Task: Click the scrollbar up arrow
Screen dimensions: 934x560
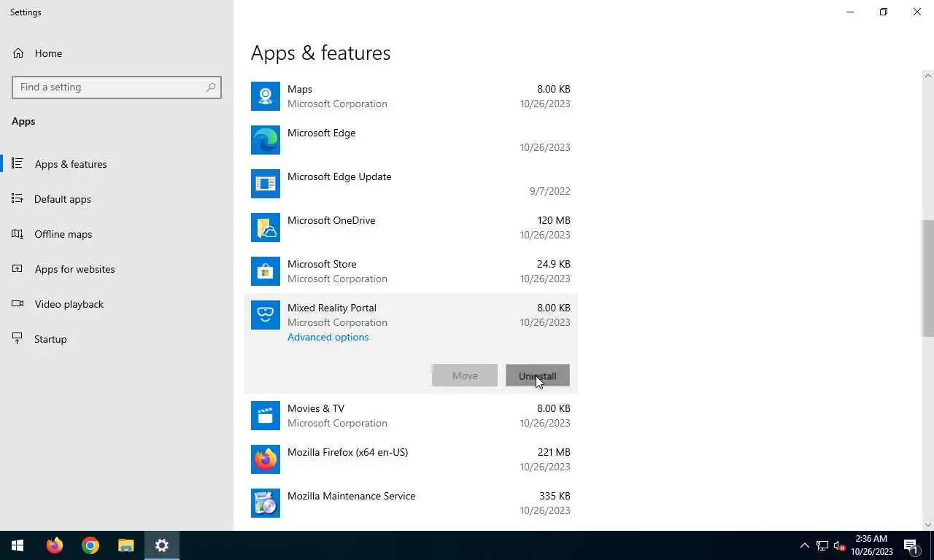Action: [x=928, y=76]
